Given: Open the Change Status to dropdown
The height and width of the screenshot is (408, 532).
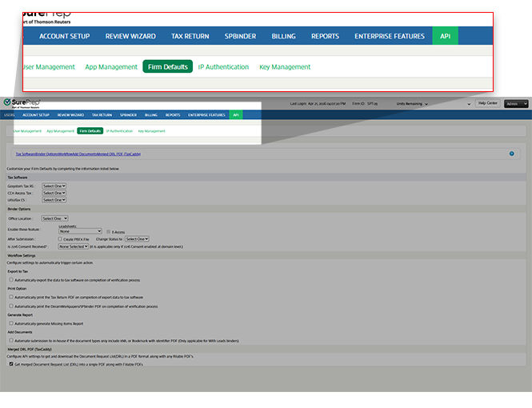Looking at the screenshot, I should coord(137,239).
